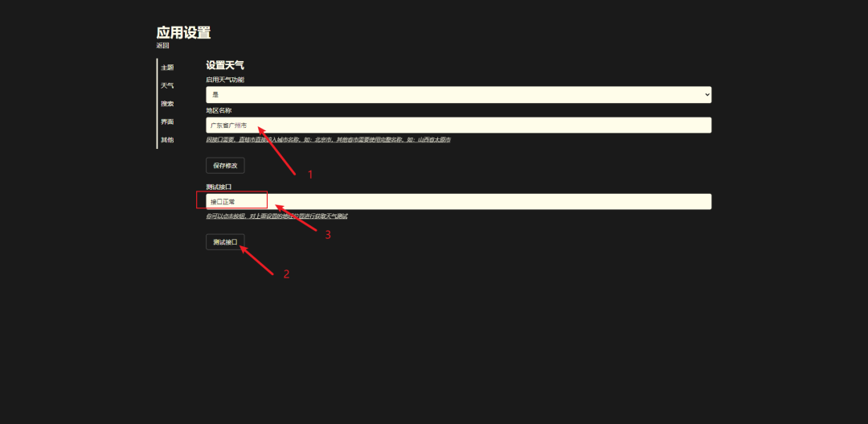Image resolution: width=868 pixels, height=424 pixels.
Task: Expand the 启用天气功能 dropdown arrow
Action: point(707,95)
